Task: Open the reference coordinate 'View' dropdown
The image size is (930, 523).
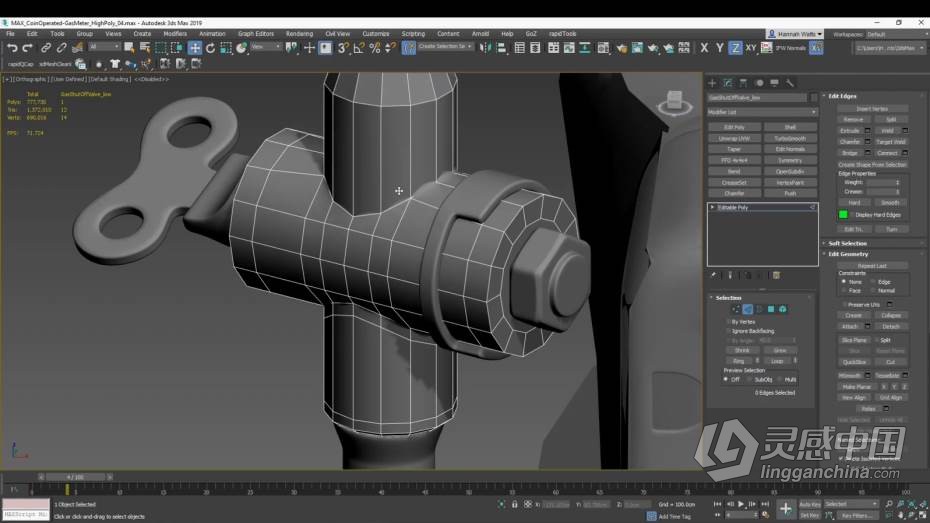Action: coord(265,47)
